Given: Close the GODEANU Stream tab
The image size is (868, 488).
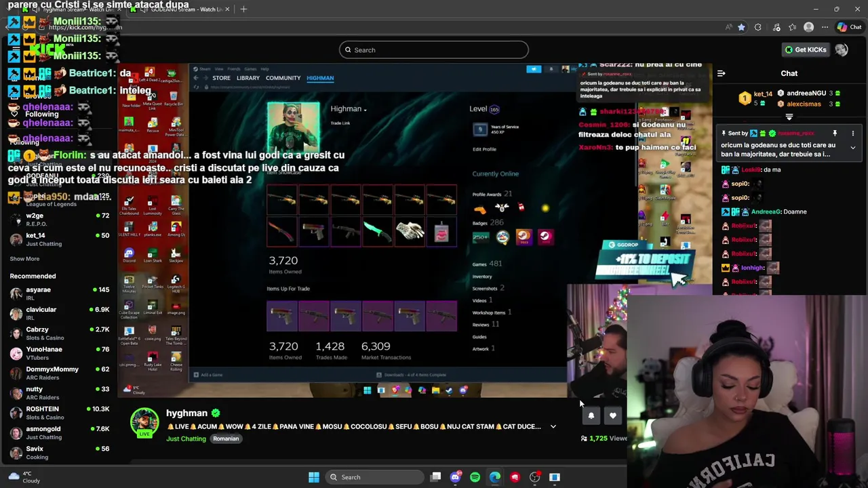Looking at the screenshot, I should (x=227, y=9).
